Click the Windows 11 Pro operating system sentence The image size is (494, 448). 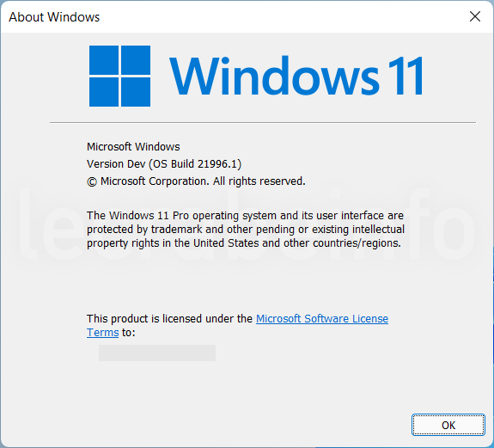246,230
